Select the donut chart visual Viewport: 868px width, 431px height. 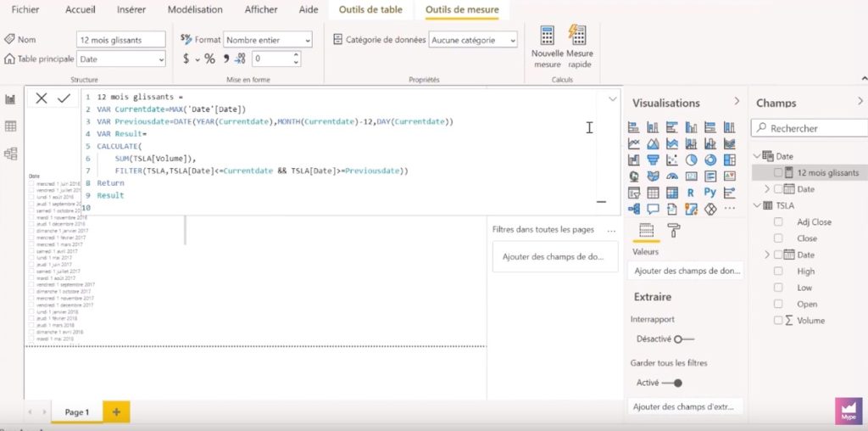[x=710, y=160]
